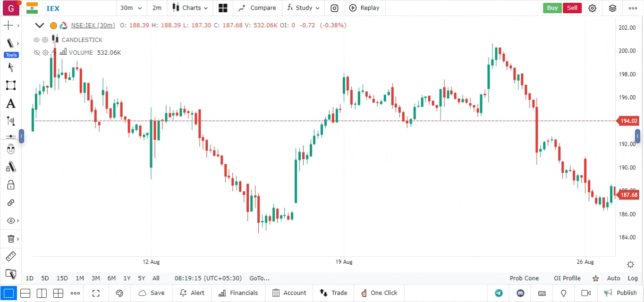The height and width of the screenshot is (302, 644).
Task: Open the color theme palette
Action: (x=119, y=293)
